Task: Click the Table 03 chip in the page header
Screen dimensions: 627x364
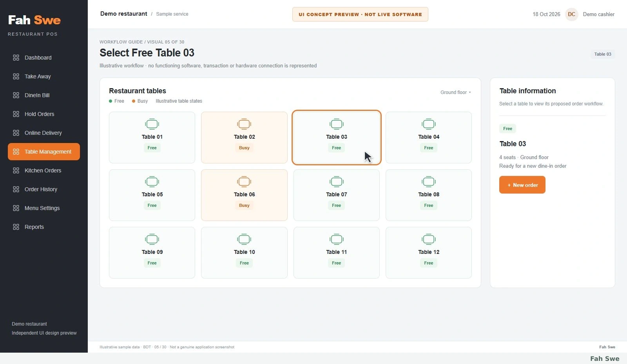Action: point(603,54)
